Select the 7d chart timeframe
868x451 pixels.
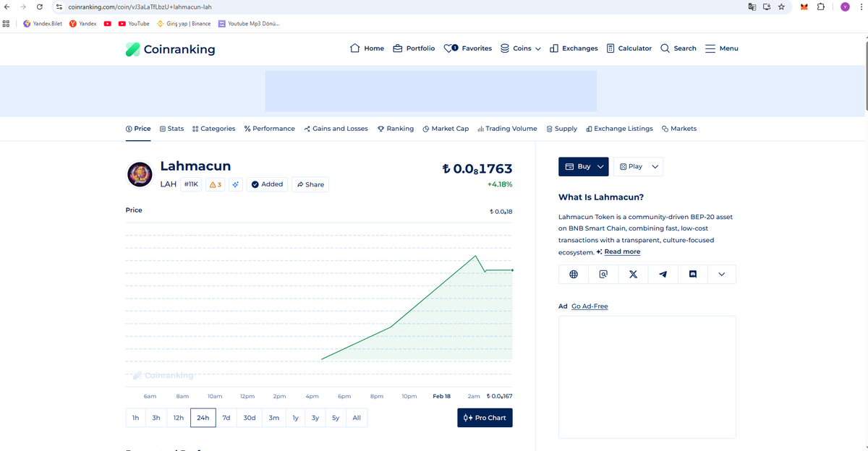226,418
